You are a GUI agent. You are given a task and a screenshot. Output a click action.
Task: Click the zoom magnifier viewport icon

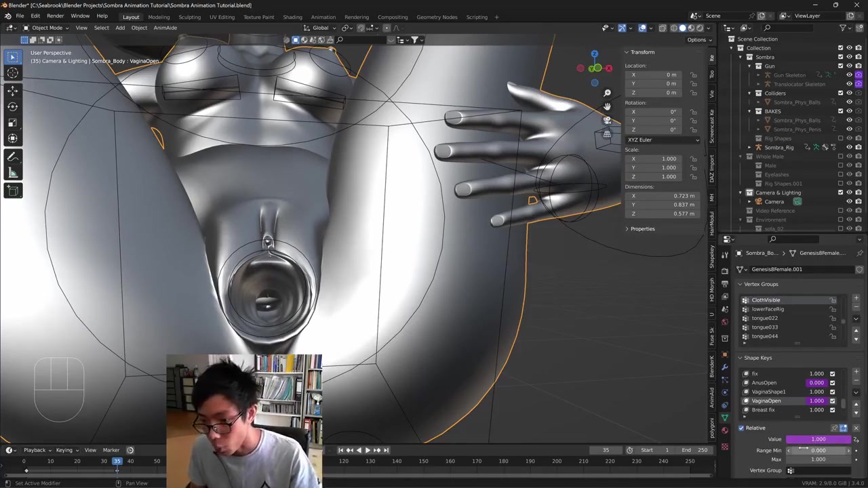pyautogui.click(x=607, y=93)
